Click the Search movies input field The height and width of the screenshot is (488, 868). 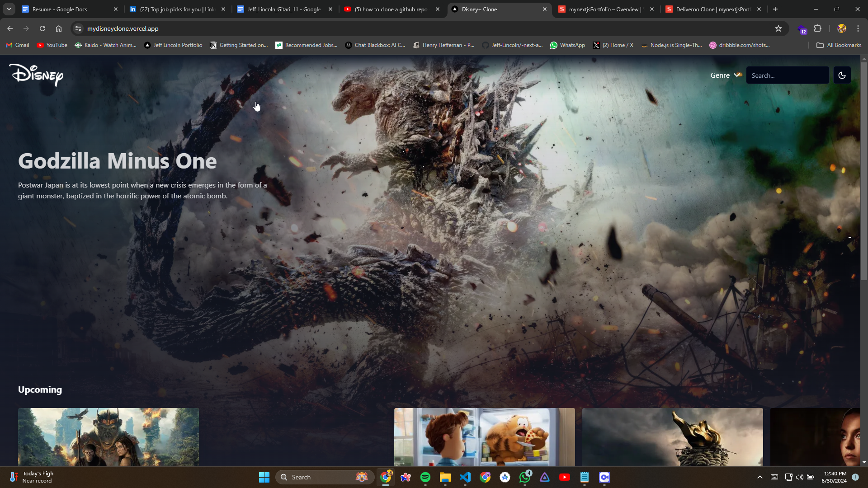[x=787, y=75]
